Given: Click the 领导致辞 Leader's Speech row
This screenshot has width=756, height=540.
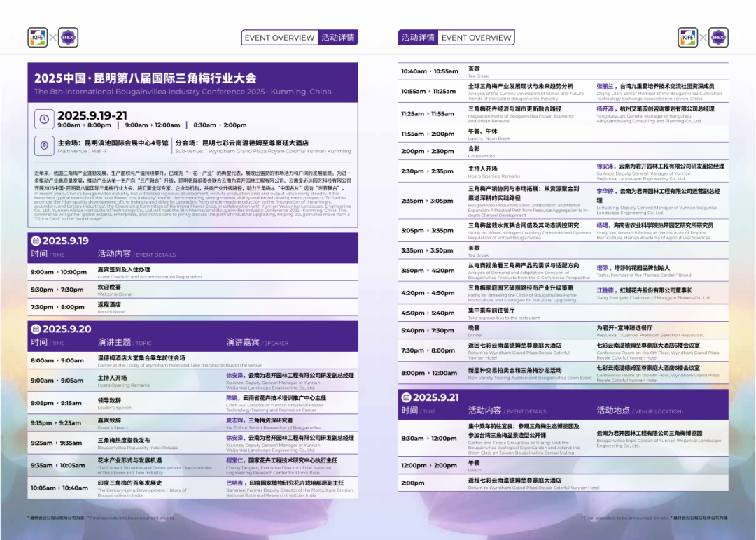Looking at the screenshot, I should [193, 403].
